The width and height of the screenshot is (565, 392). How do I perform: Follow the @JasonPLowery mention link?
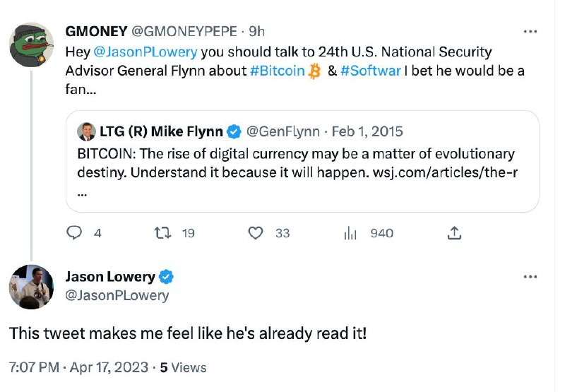click(145, 52)
